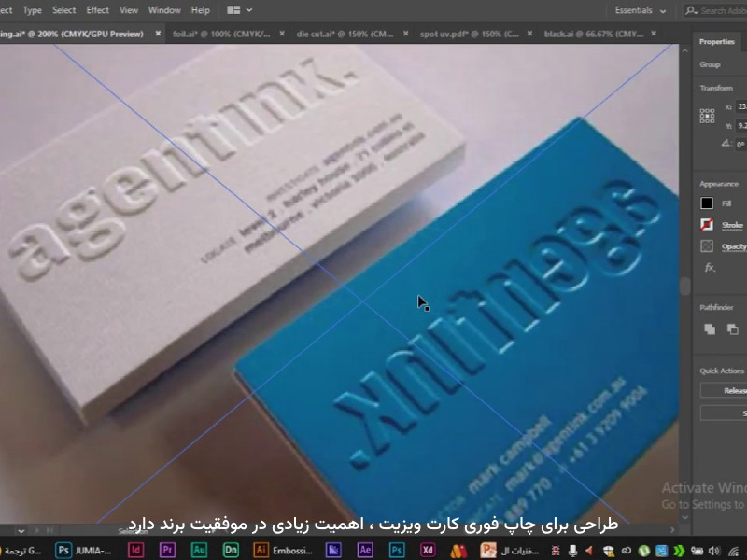747x560 pixels.
Task: Click the Opacity swatch icon
Action: [x=707, y=246]
